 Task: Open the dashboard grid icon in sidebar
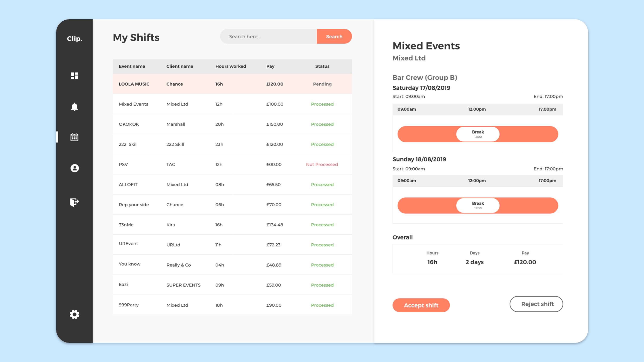tap(74, 76)
